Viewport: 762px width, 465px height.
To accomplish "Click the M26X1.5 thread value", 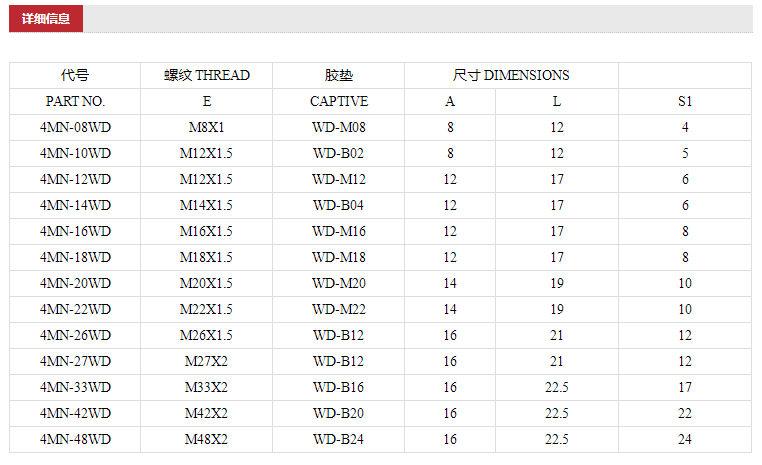I will (207, 335).
